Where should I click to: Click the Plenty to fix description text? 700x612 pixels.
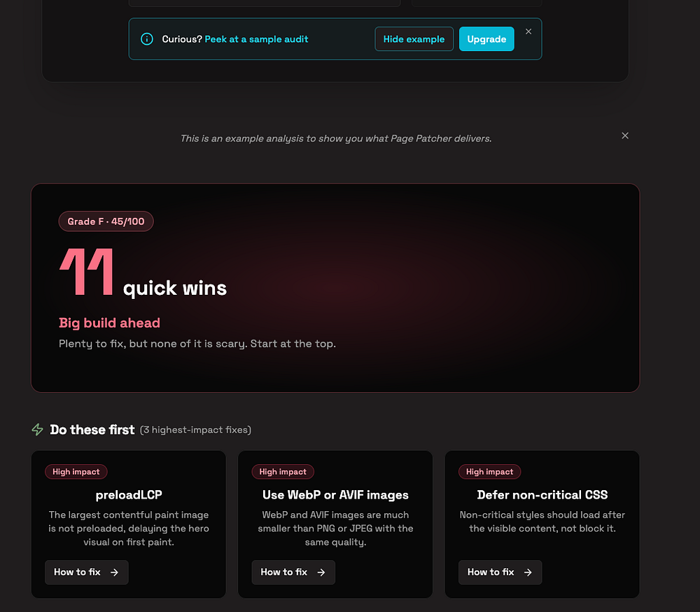[x=197, y=344]
